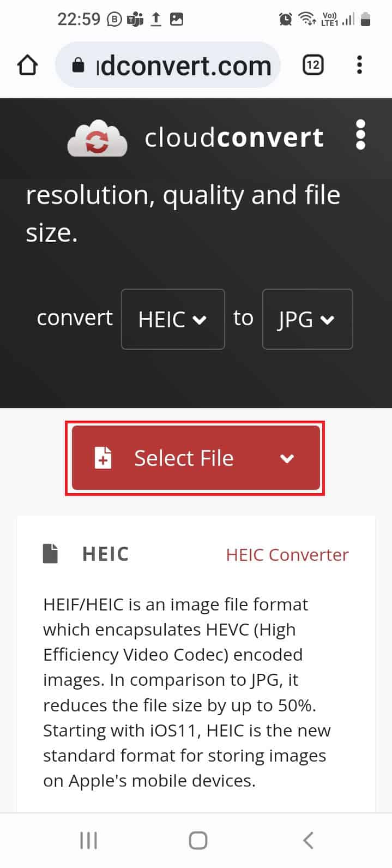Image resolution: width=392 pixels, height=868 pixels.
Task: Click the cloudconvert three-dot menu icon
Action: click(361, 137)
